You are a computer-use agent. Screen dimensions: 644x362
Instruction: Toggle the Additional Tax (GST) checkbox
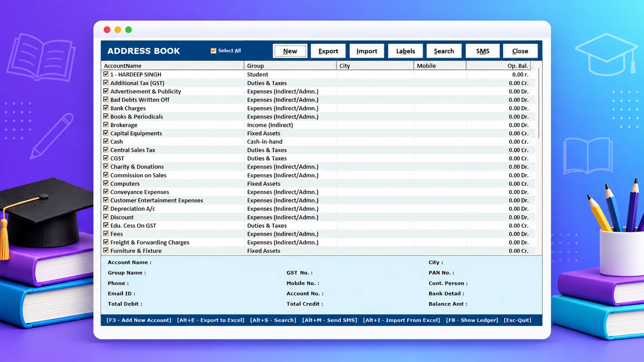pos(106,83)
